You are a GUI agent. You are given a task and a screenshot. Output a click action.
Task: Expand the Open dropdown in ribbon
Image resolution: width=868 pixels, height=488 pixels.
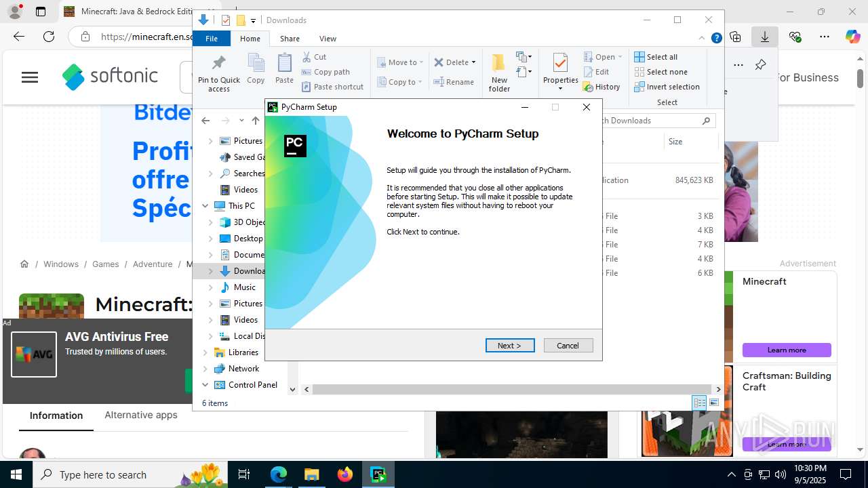point(620,57)
